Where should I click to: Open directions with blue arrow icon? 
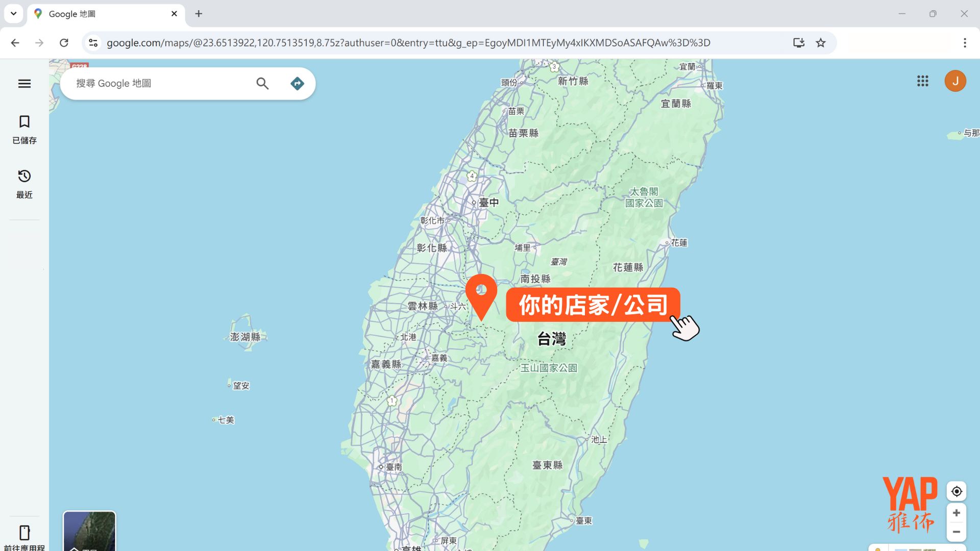[297, 84]
